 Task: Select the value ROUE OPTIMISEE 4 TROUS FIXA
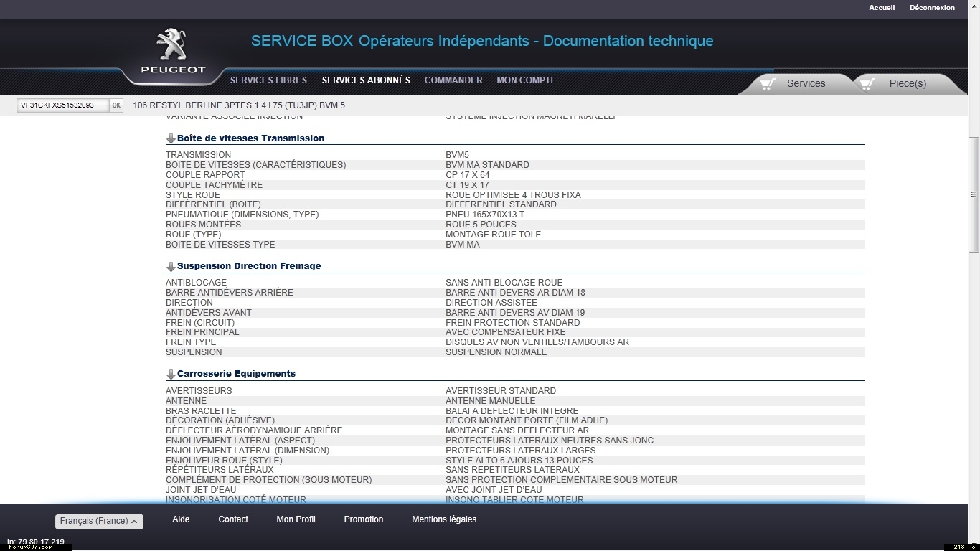click(x=513, y=195)
